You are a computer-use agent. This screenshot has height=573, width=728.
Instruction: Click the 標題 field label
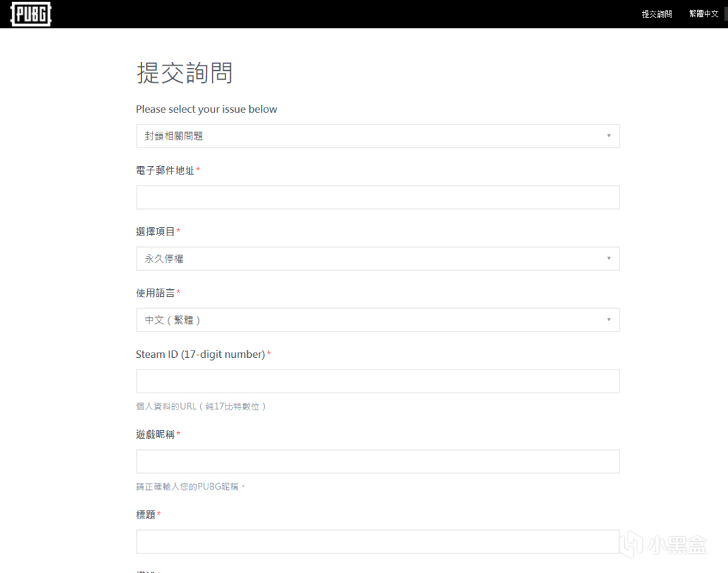pos(145,514)
